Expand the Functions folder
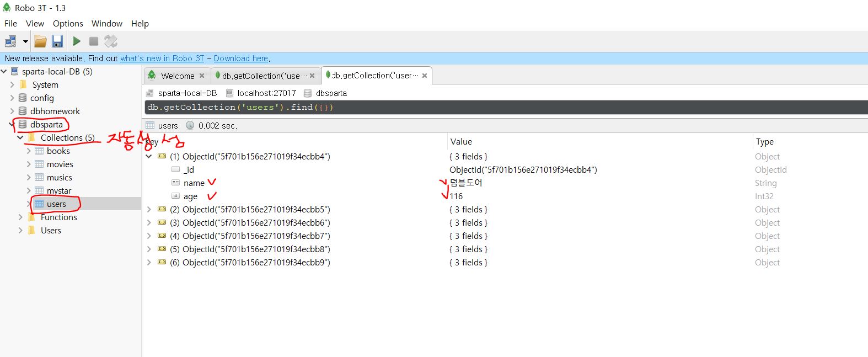This screenshot has height=357, width=868. click(20, 217)
